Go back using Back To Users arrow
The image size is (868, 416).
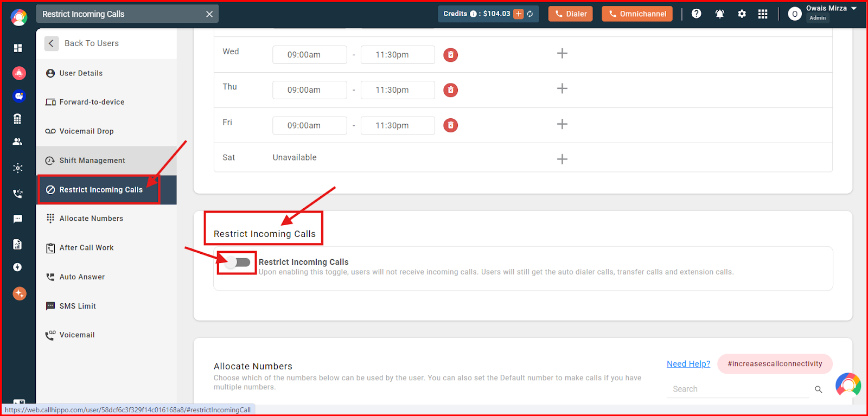pos(52,43)
